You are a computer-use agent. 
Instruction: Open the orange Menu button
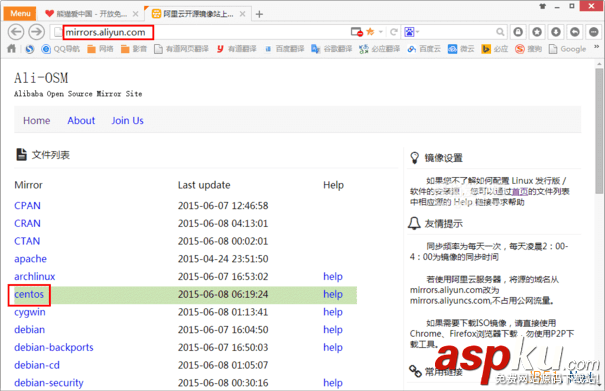point(20,14)
